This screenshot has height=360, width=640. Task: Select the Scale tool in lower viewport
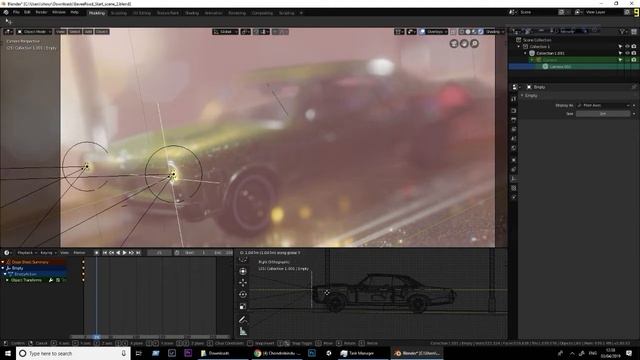(243, 306)
